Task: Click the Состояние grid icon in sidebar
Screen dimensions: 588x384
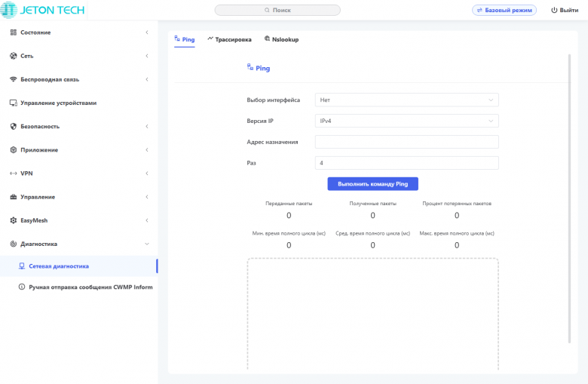Action: point(13,32)
